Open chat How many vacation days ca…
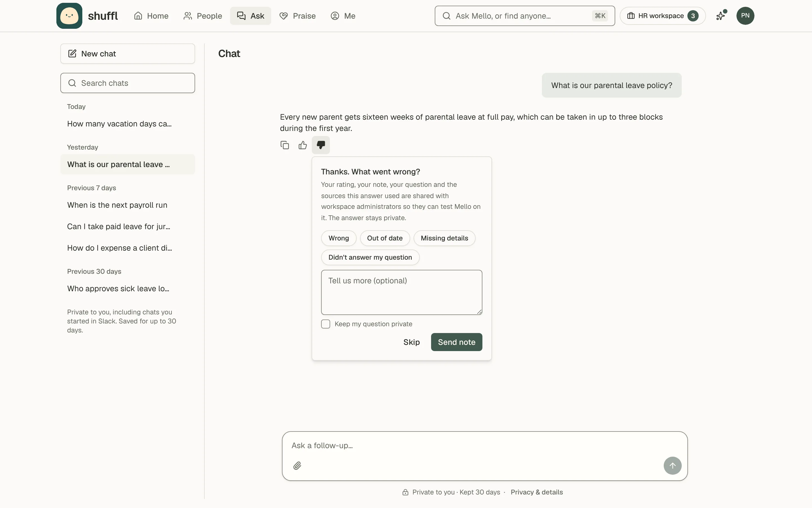812x508 pixels. coord(127,124)
